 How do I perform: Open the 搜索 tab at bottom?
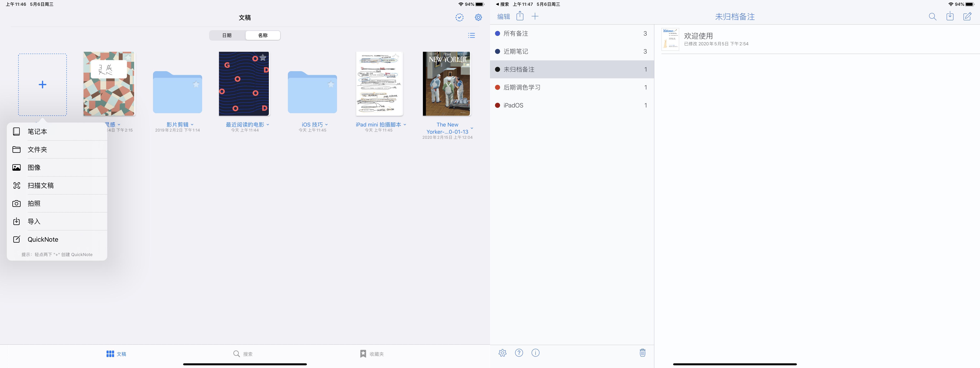point(243,354)
